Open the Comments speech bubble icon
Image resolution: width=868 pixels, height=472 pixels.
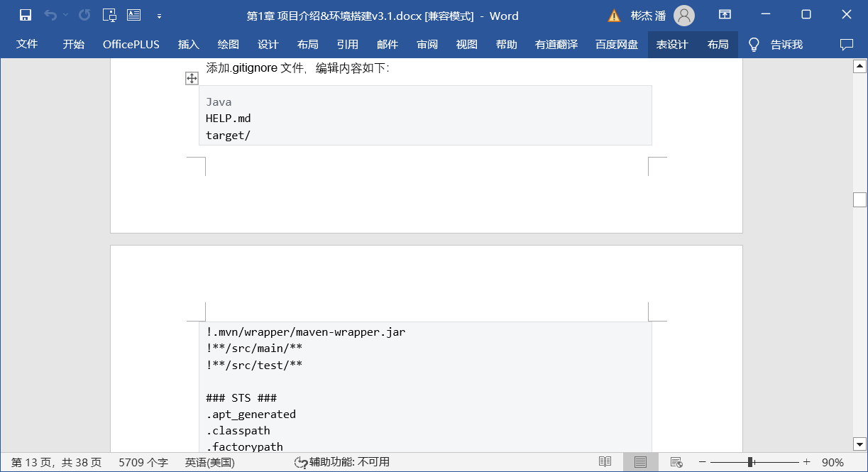[x=846, y=44]
